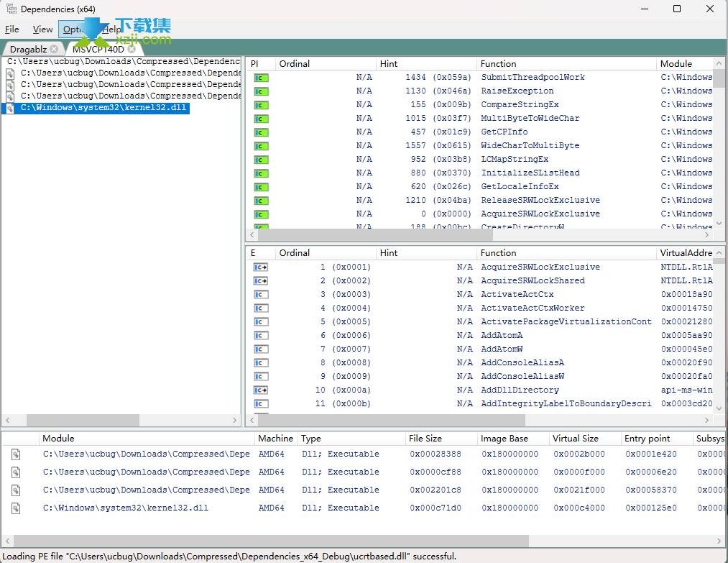Click the export icon for AddConsoleAliasA
Image resolution: width=728 pixels, height=563 pixels.
pyautogui.click(x=261, y=363)
